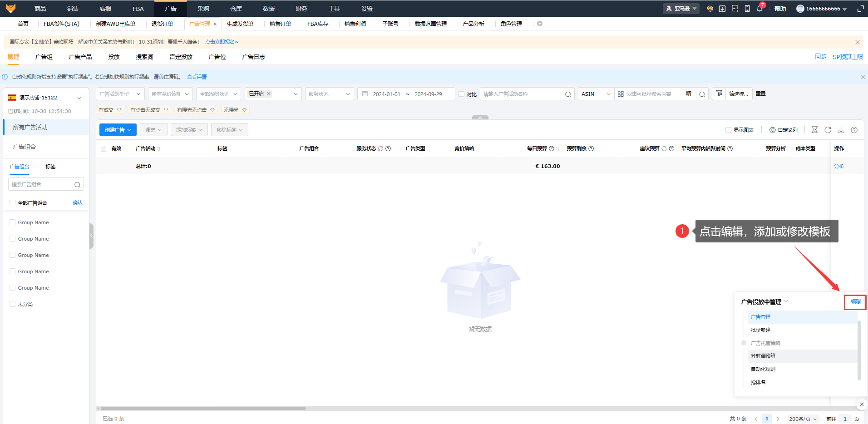Open the 添加标签 dropdown
The width and height of the screenshot is (868, 424).
pos(189,130)
